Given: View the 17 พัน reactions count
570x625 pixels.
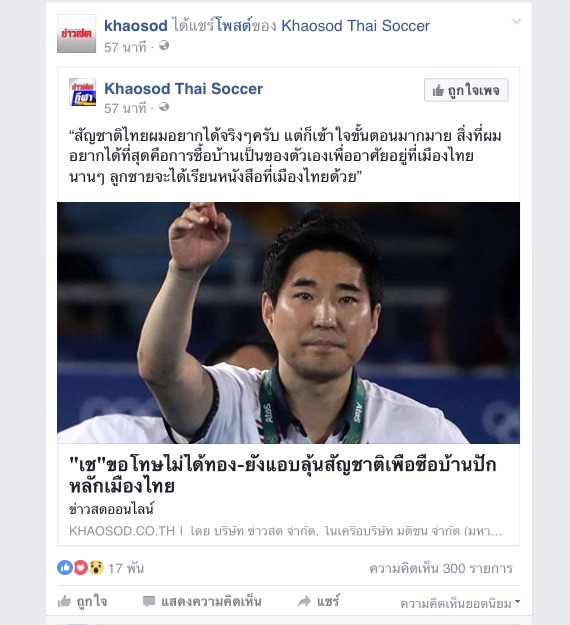Looking at the screenshot, I should pyautogui.click(x=126, y=568).
